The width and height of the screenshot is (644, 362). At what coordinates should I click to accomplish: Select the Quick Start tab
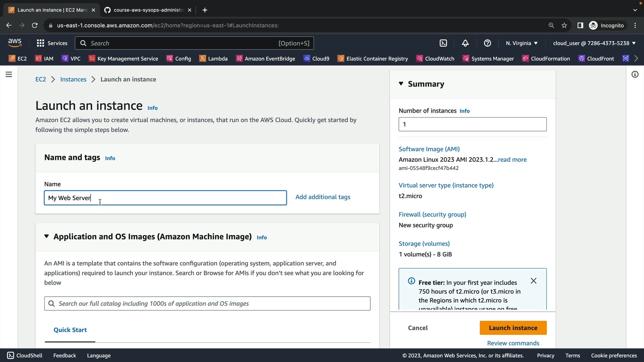point(70,330)
